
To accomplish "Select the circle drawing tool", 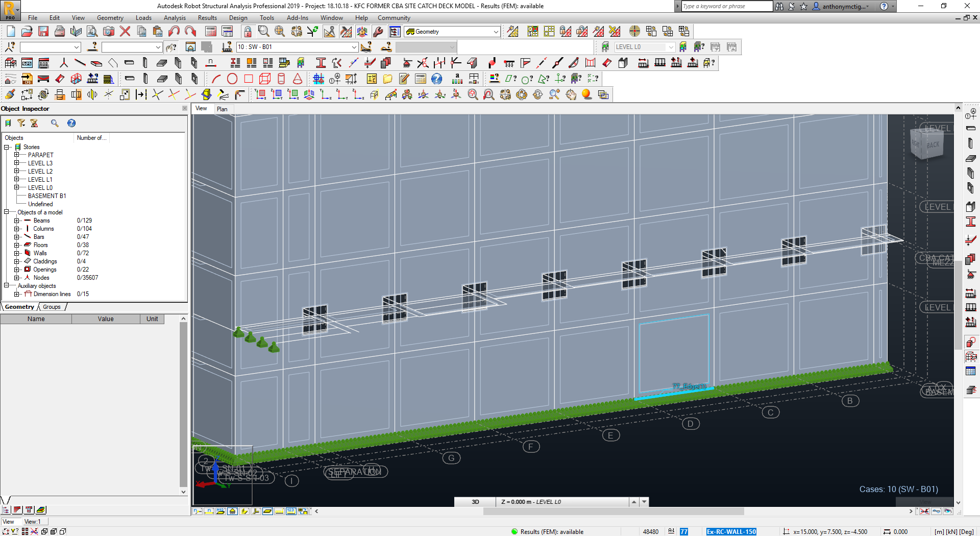I will [232, 79].
